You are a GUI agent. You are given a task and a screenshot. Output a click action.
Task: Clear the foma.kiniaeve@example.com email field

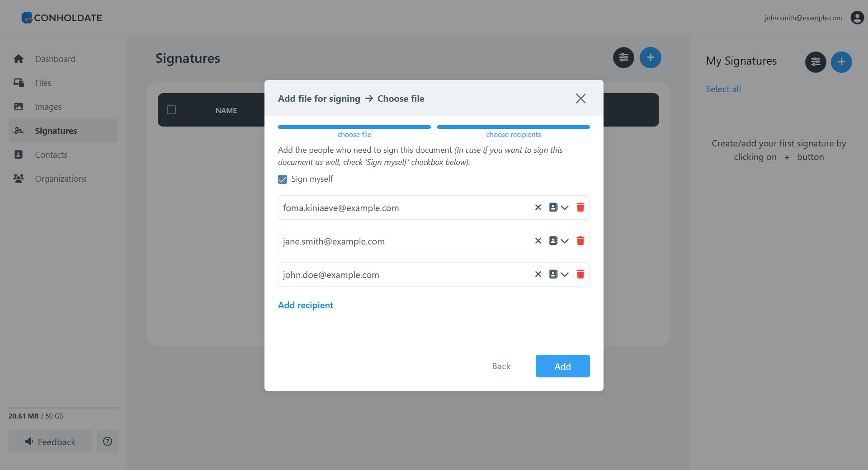pyautogui.click(x=538, y=207)
